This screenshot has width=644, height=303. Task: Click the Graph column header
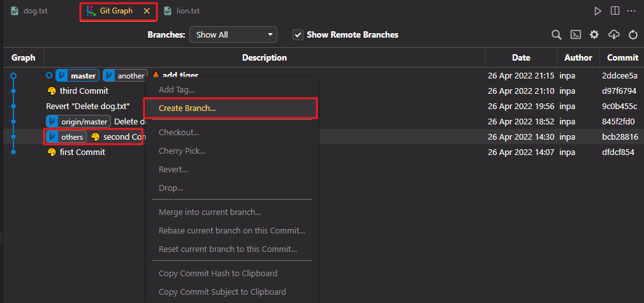click(x=24, y=57)
